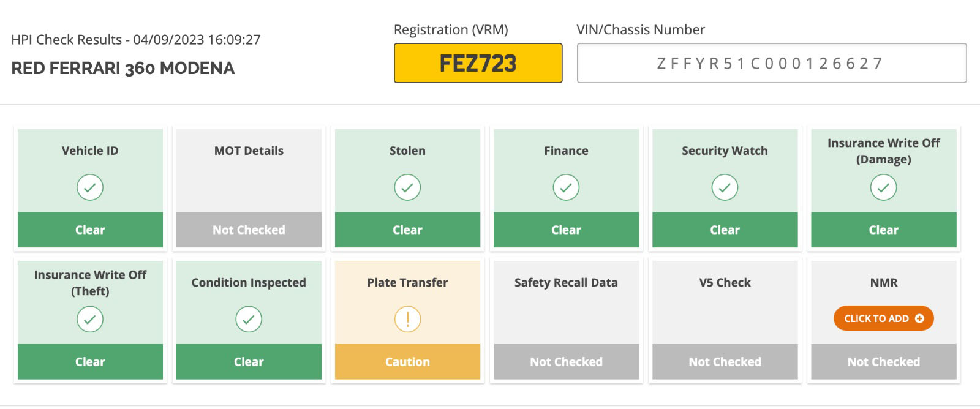Select the FEZ723 registration plate field
980x409 pixels.
pyautogui.click(x=478, y=63)
